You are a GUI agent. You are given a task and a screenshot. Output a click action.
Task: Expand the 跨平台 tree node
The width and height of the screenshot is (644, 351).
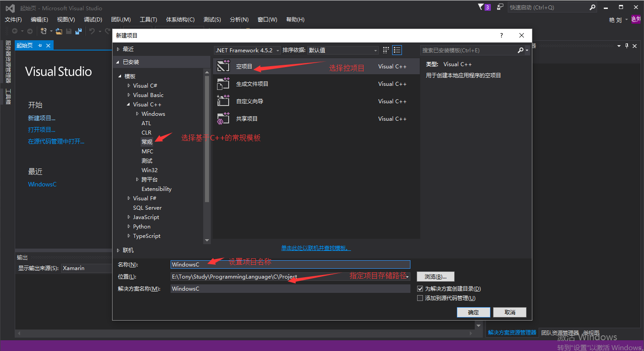(138, 179)
